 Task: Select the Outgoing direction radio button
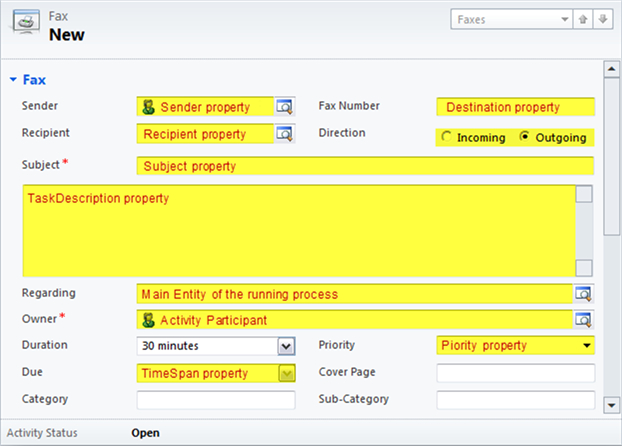tap(526, 138)
